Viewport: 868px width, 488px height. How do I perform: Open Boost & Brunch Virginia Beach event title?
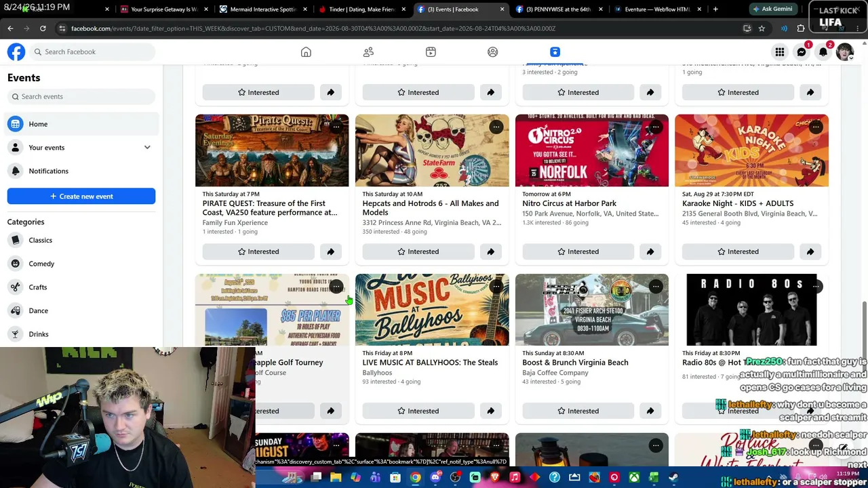point(575,363)
